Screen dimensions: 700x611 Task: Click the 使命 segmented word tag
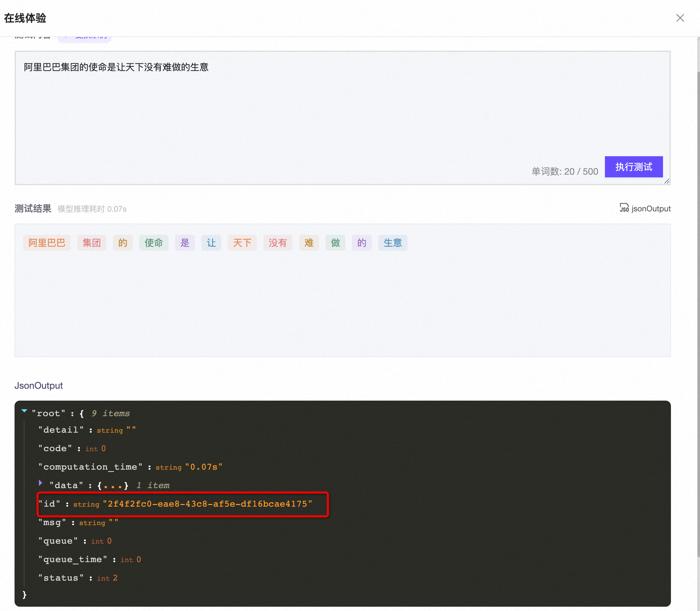(x=154, y=243)
